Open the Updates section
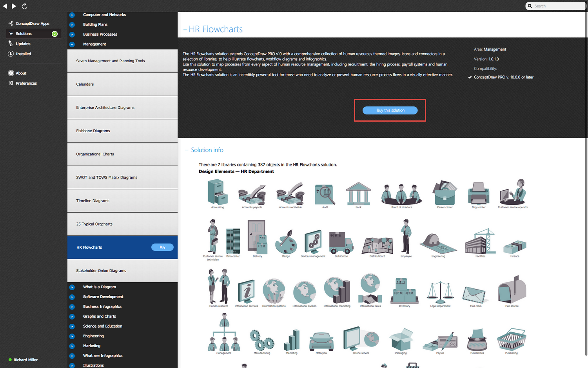Screen dimensions: 588x368 point(23,44)
